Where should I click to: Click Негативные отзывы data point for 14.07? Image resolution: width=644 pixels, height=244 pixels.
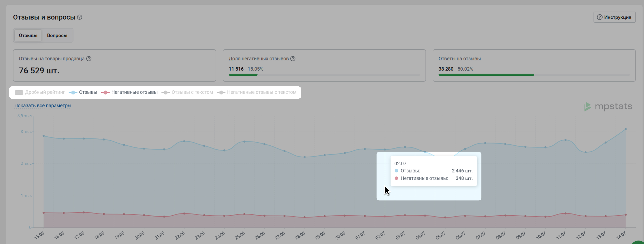click(626, 215)
